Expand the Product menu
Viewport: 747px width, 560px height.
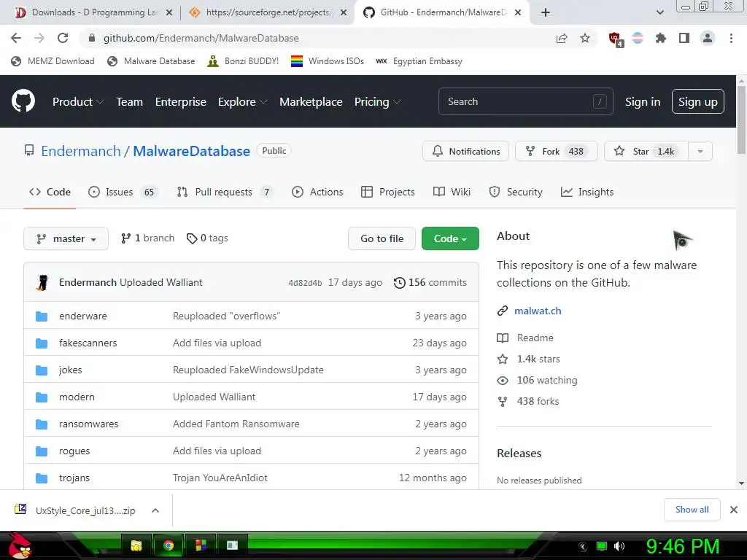point(78,102)
